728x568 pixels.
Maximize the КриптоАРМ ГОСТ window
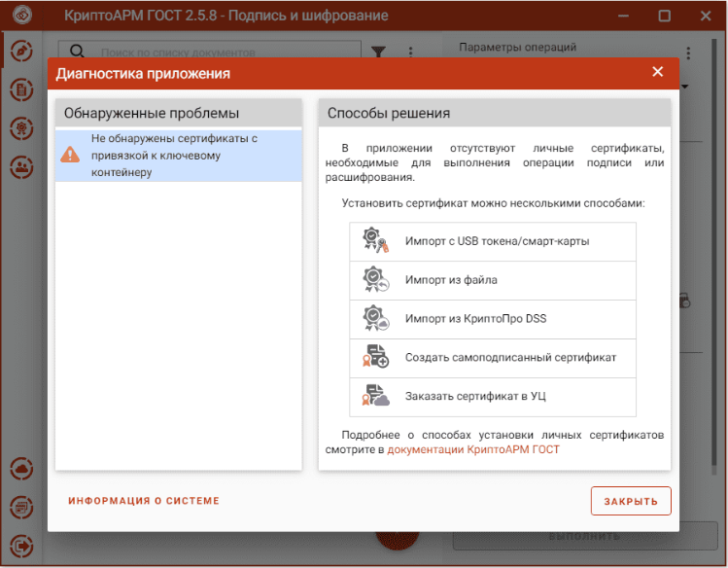click(x=665, y=17)
